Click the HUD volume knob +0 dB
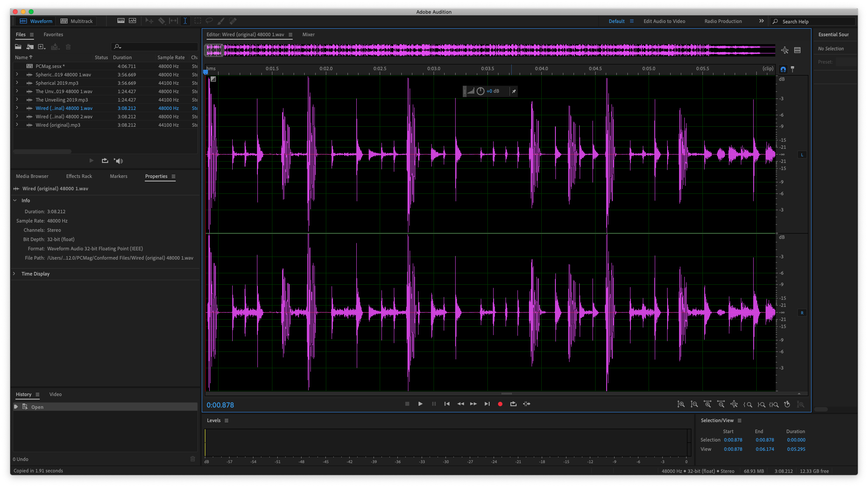The width and height of the screenshot is (868, 487). coord(480,91)
